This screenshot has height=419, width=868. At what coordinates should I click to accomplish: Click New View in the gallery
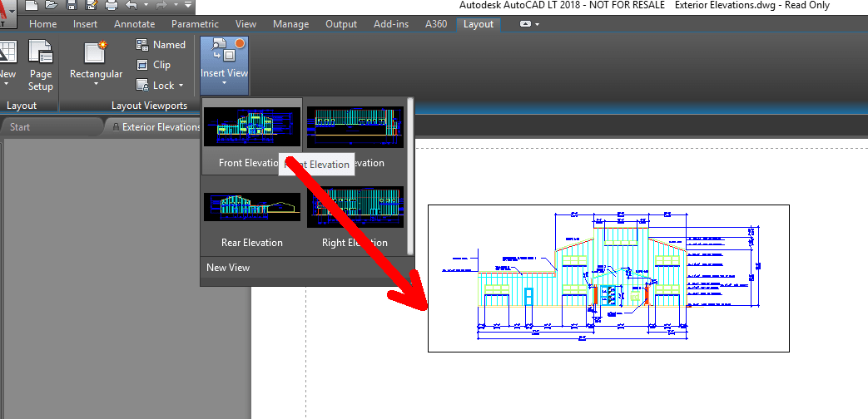(x=228, y=268)
